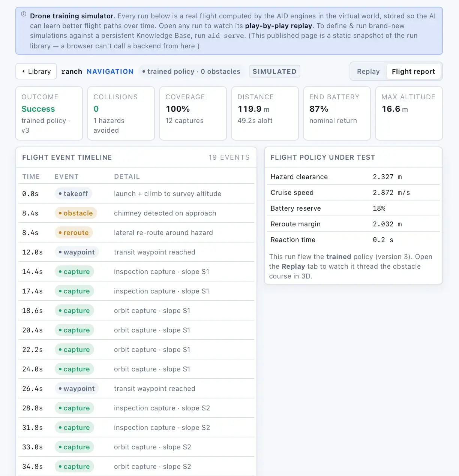Screen dimensions: 459x476
Task: Click the reroute event tag
Action: click(x=74, y=232)
